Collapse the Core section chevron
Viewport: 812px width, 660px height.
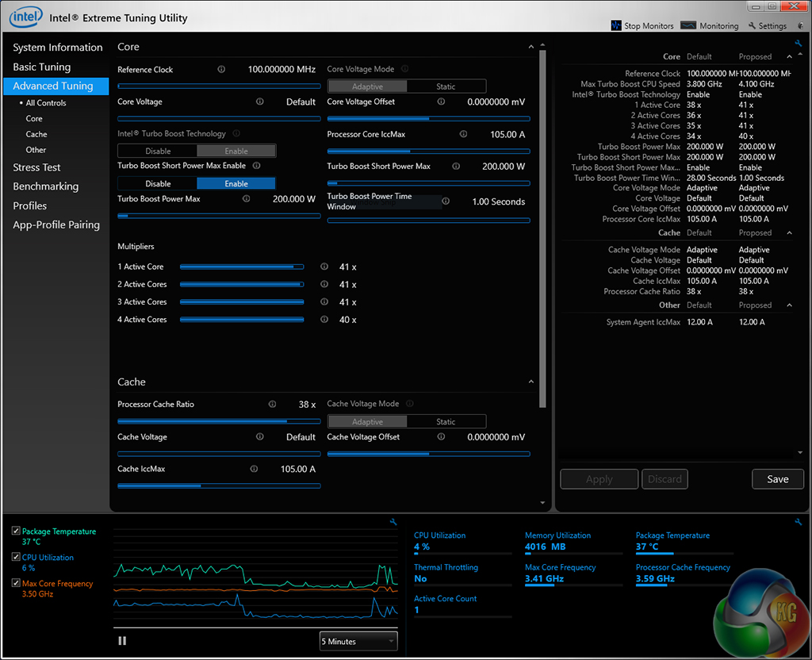point(530,47)
